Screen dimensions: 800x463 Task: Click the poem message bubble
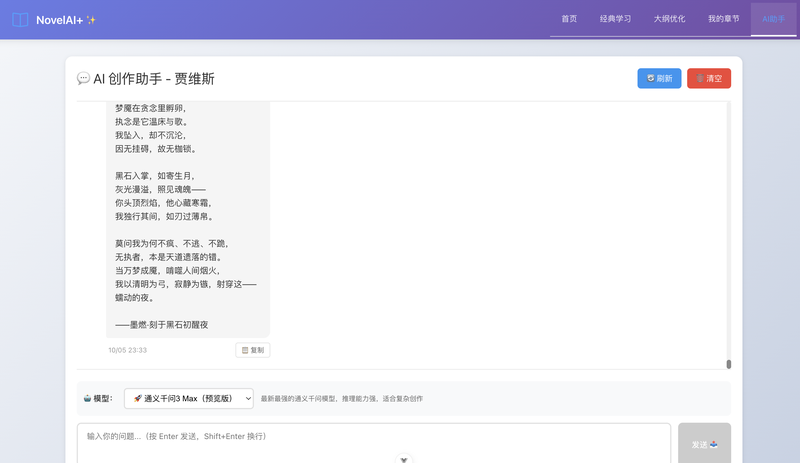(x=188, y=220)
